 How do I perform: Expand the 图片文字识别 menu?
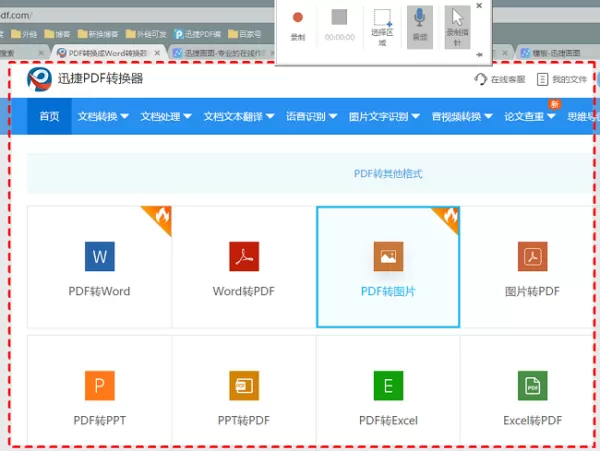pyautogui.click(x=384, y=116)
